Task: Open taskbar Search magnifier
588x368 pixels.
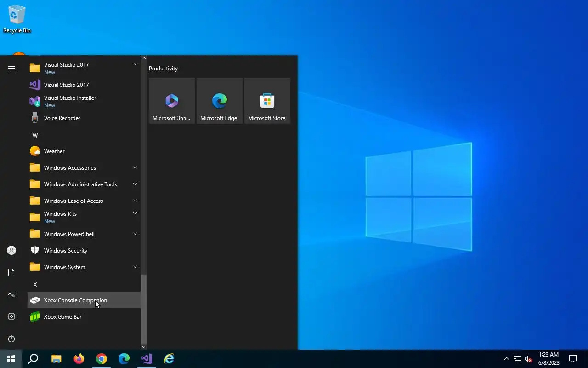Action: (x=33, y=359)
